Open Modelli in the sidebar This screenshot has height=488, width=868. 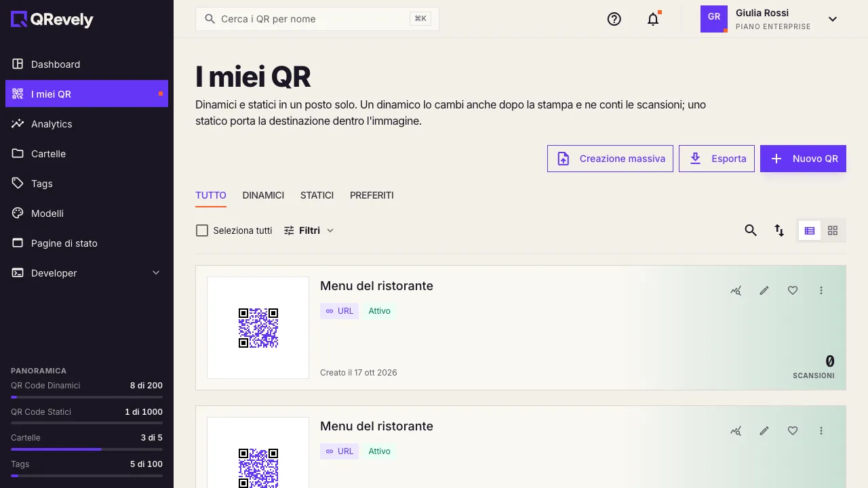click(x=87, y=213)
